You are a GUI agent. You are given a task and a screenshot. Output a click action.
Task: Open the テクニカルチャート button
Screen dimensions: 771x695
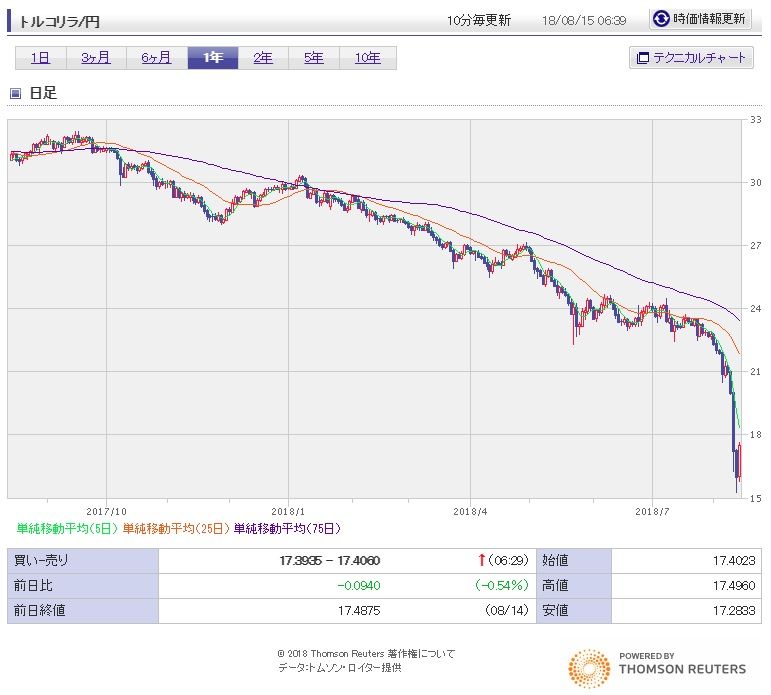click(691, 58)
